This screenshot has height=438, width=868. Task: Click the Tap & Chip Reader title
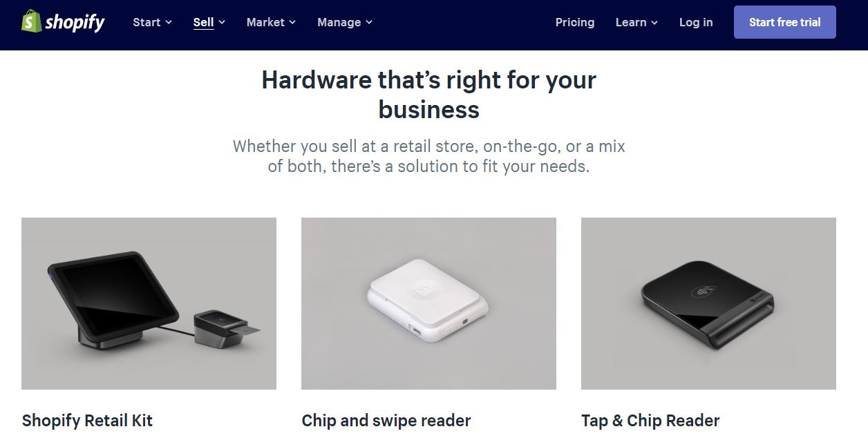650,421
